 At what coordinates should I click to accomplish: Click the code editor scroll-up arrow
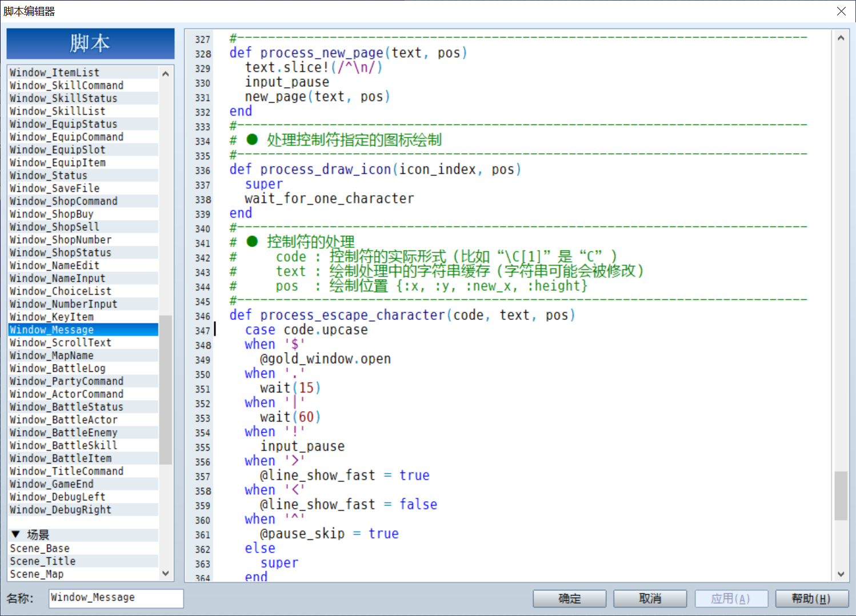click(x=841, y=38)
